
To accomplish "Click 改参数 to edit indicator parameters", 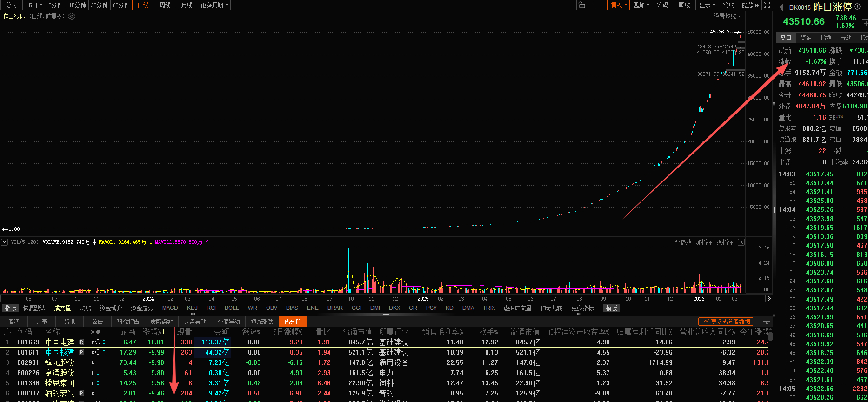I will pyautogui.click(x=683, y=242).
